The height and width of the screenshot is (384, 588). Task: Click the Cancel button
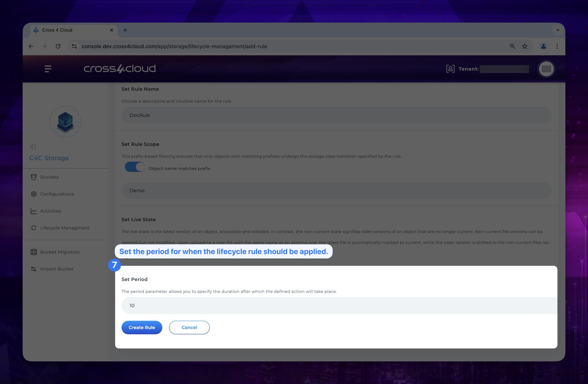189,327
